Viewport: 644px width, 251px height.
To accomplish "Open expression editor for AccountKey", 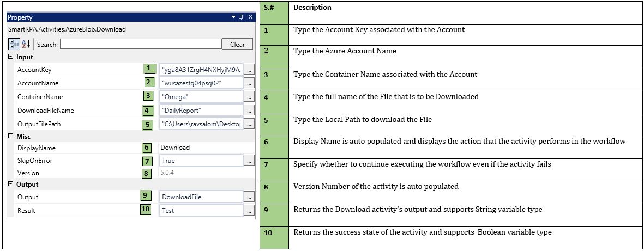I will click(249, 70).
